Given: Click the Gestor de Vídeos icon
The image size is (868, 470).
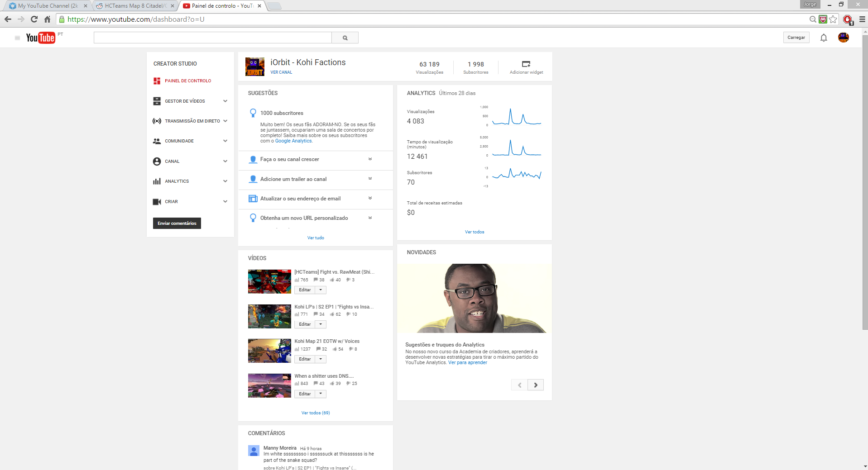Looking at the screenshot, I should point(157,101).
